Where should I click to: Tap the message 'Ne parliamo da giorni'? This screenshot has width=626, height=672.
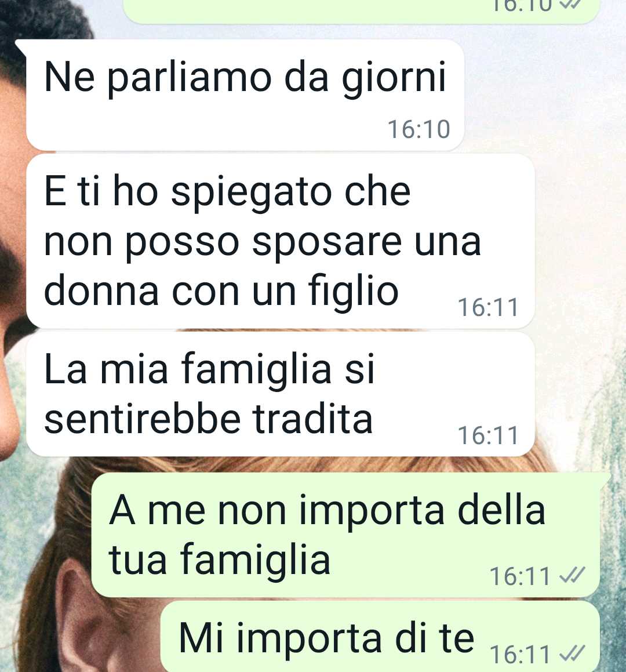click(x=245, y=95)
